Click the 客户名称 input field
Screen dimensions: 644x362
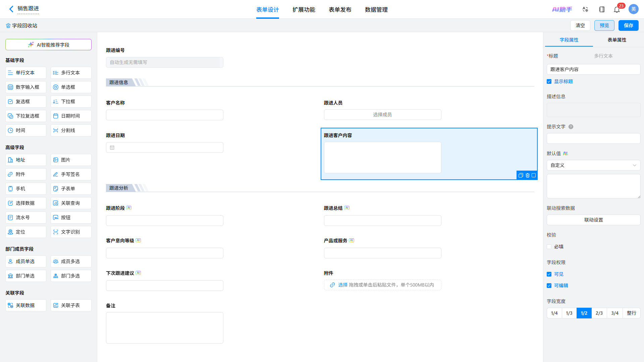(165, 115)
